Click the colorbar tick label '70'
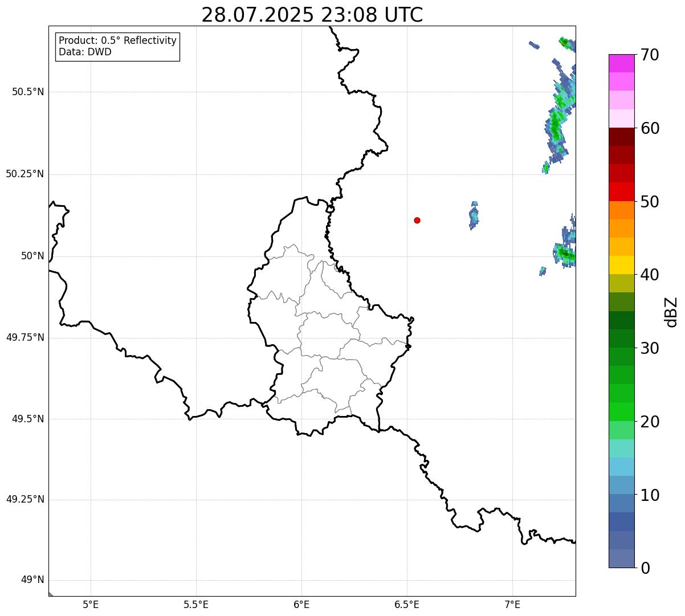The width and height of the screenshot is (685, 616). coord(650,55)
